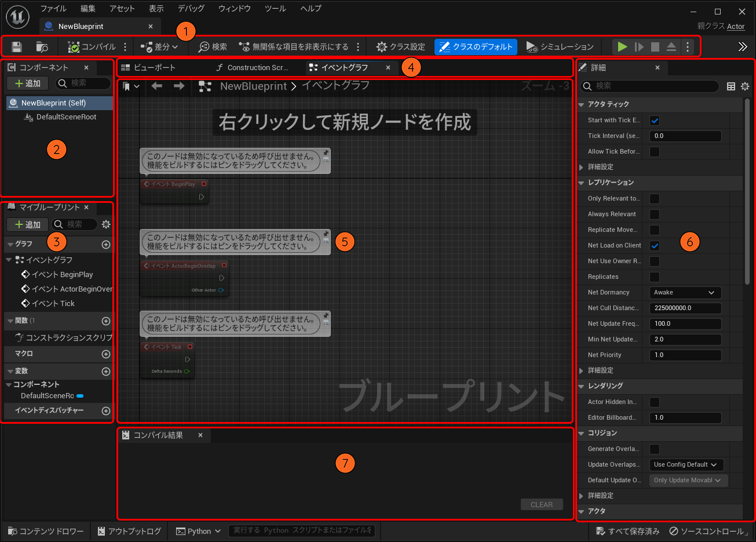Click the Save blueprint floppy disk icon

click(17, 47)
